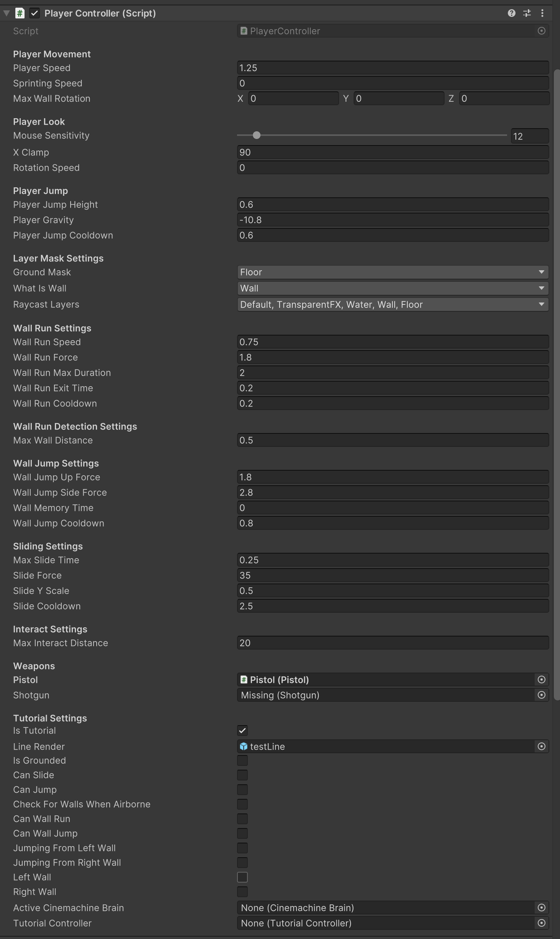Open the three-dot context menu of the component

point(543,13)
